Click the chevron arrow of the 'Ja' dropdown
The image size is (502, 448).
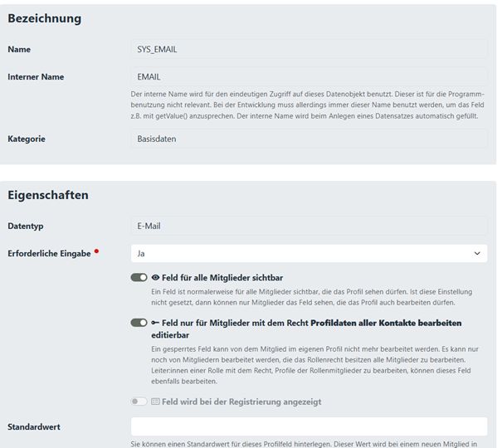coord(476,253)
